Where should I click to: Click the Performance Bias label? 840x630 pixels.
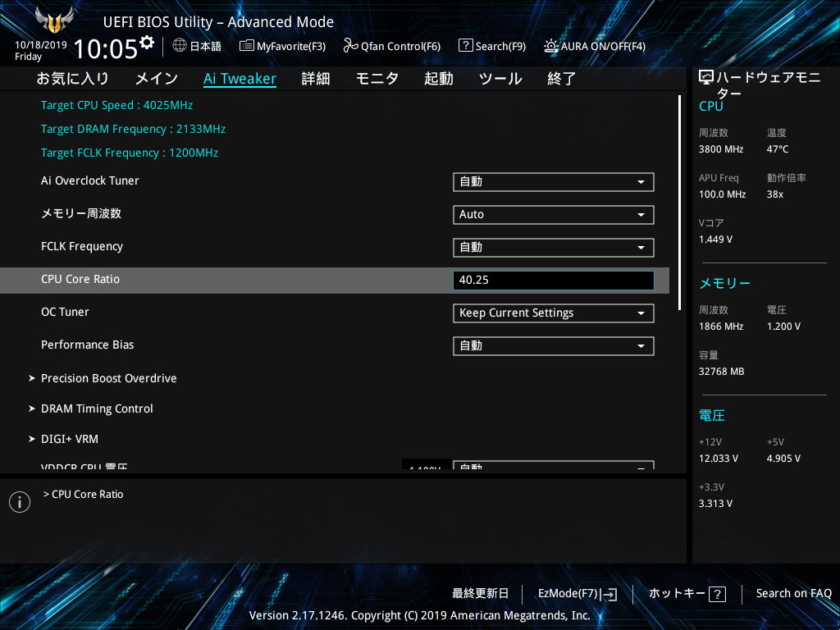(87, 345)
